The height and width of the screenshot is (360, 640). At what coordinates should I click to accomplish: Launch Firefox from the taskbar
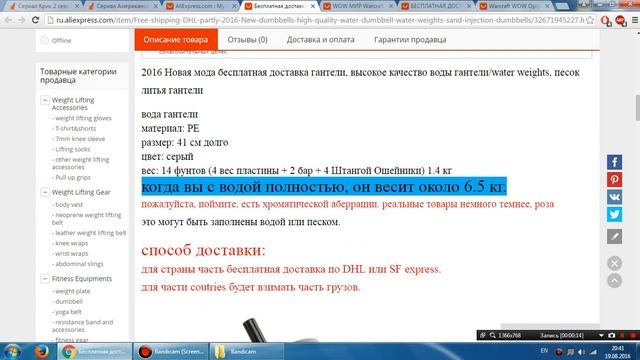41,351
